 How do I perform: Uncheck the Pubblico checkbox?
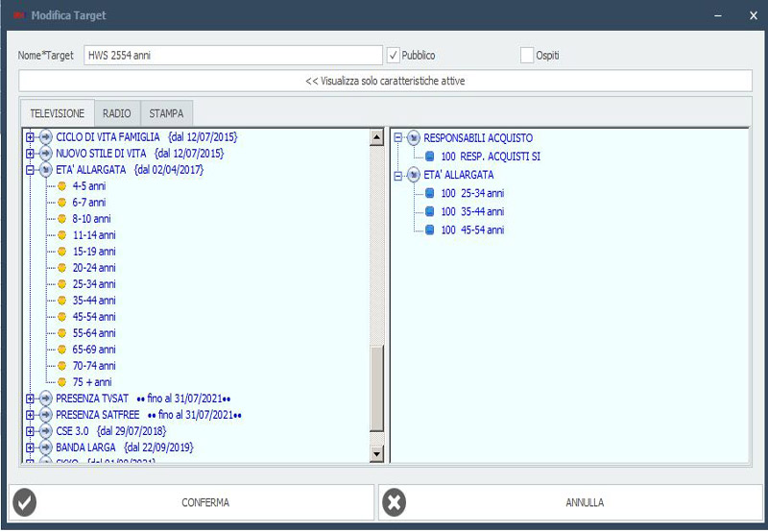pos(393,56)
